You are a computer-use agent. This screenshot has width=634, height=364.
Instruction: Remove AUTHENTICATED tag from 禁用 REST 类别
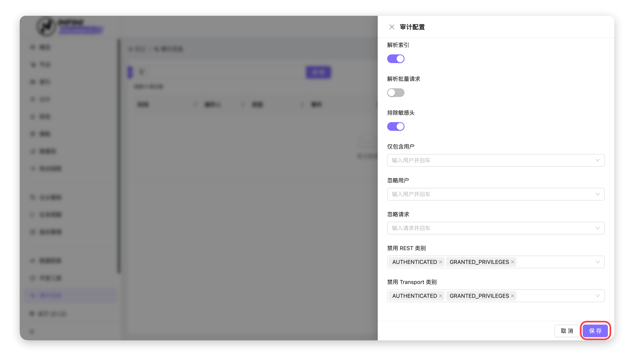click(441, 262)
